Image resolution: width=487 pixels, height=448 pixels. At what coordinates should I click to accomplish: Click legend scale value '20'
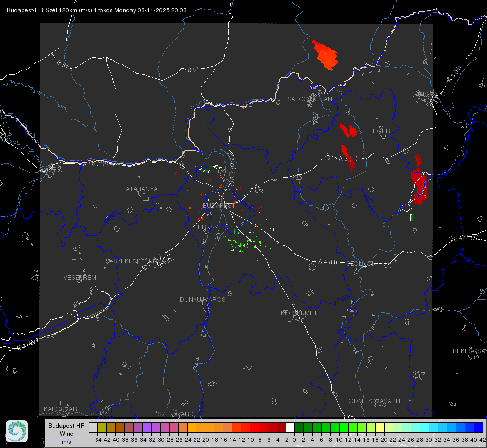pyautogui.click(x=384, y=440)
